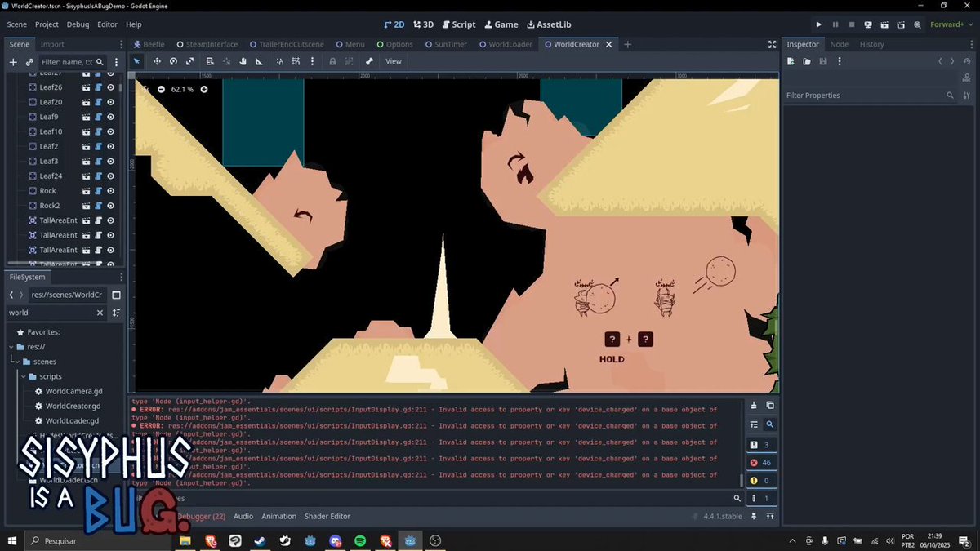Screen dimensions: 980x551
Task: Open the Debug menu
Action: pyautogui.click(x=78, y=24)
